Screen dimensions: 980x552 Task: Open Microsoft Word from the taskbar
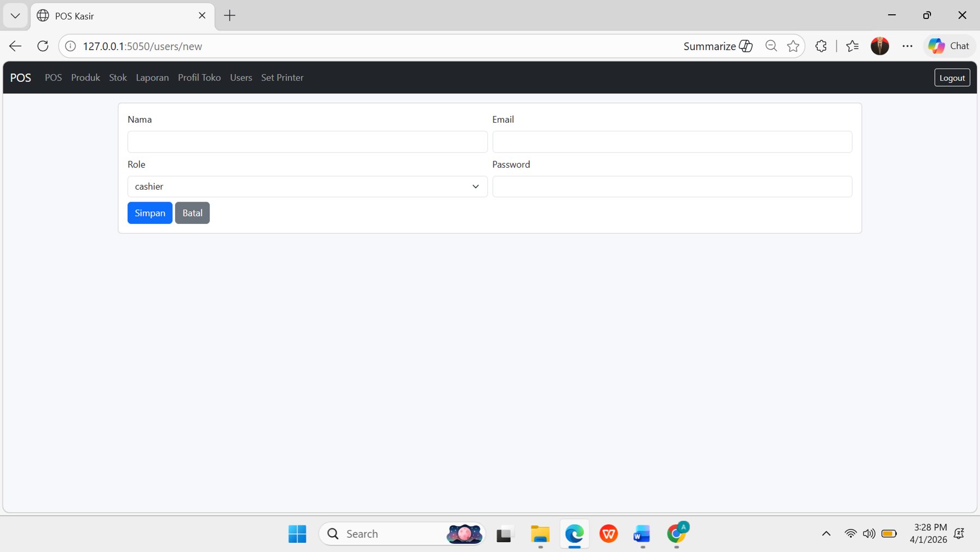[642, 534]
